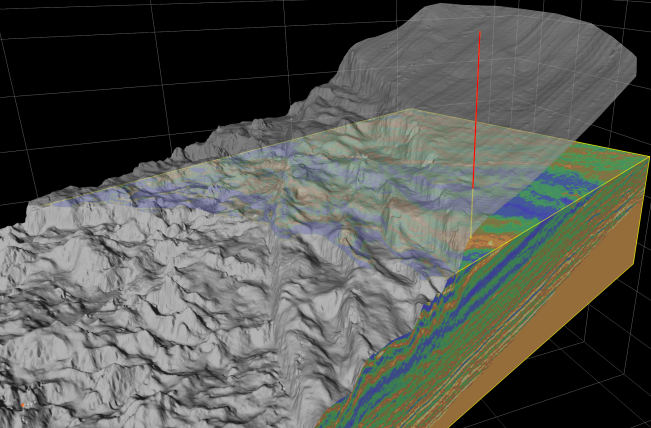Pick the small orange marker point on the terrain
The width and height of the screenshot is (651, 428).
pyautogui.click(x=22, y=405)
